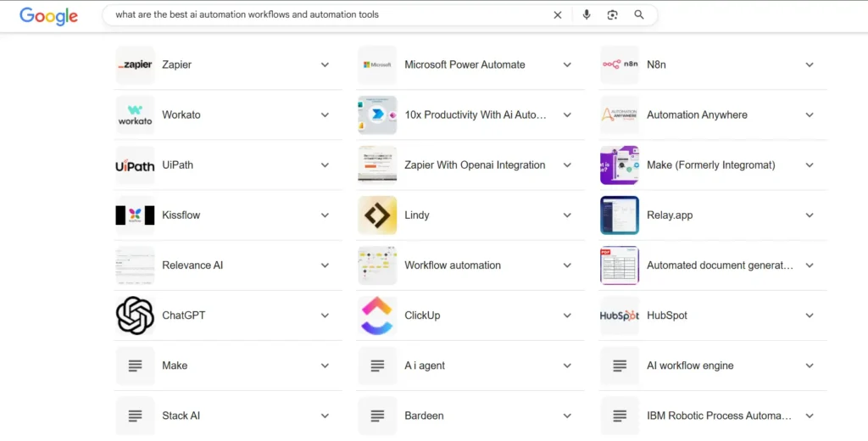Expand the Bardeen entry chevron
868x441 pixels.
(x=567, y=416)
